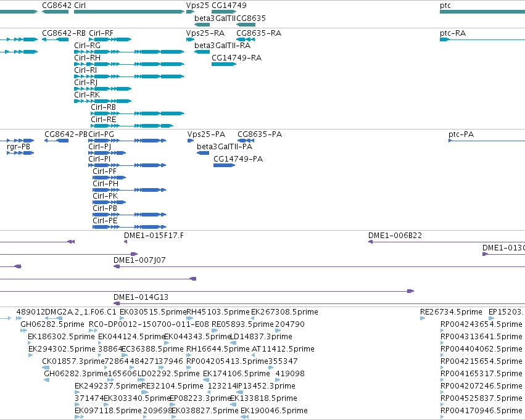Click the CG14749-PA protein bar
525x420 pixels.
(x=225, y=165)
